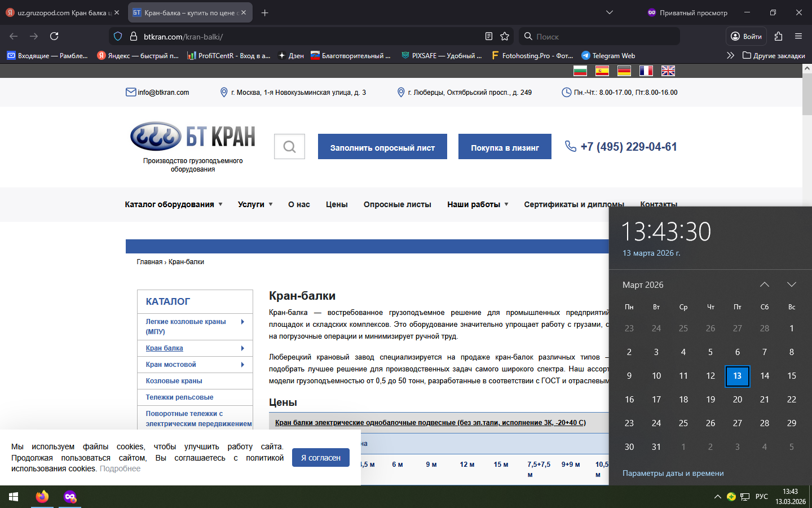
Task: Click the website search magnifier icon
Action: [x=289, y=147]
